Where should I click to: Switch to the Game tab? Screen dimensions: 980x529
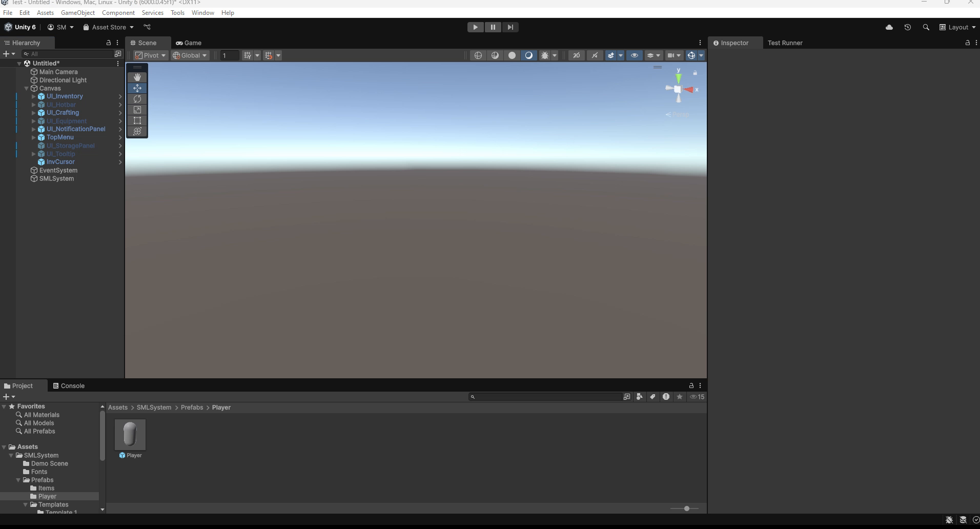coord(189,43)
